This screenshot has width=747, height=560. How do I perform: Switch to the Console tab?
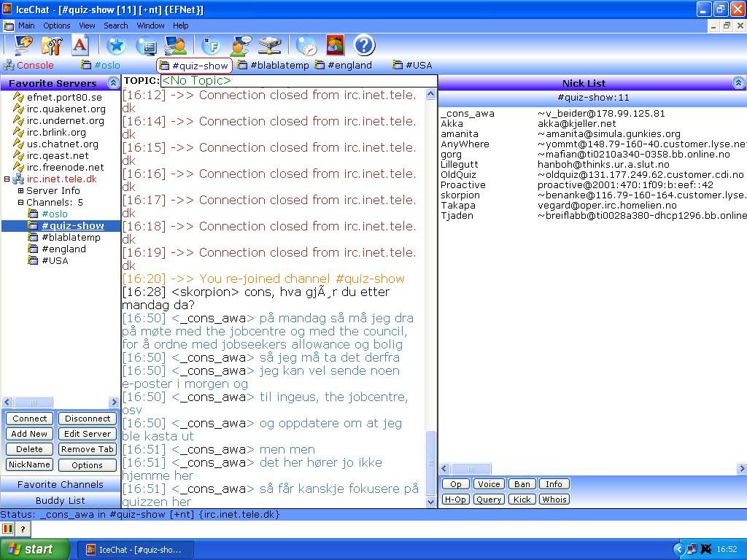28,65
